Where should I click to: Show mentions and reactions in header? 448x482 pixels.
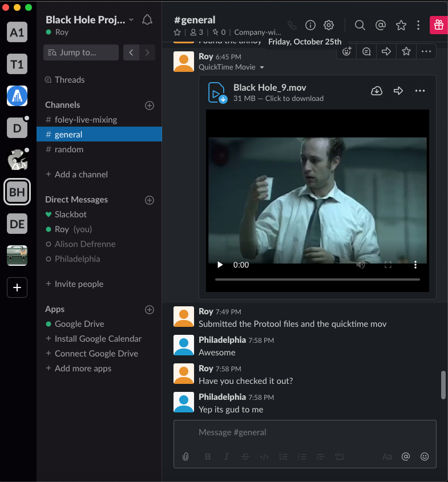coord(381,25)
